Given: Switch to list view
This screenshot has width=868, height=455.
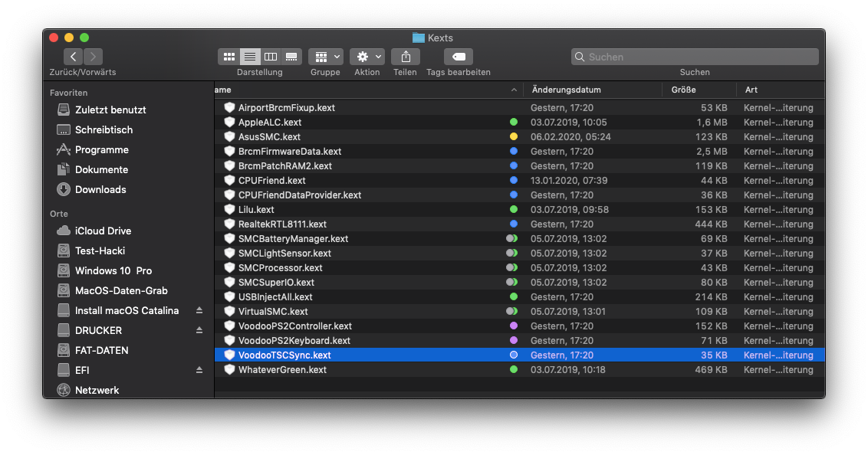Looking at the screenshot, I should pos(250,57).
